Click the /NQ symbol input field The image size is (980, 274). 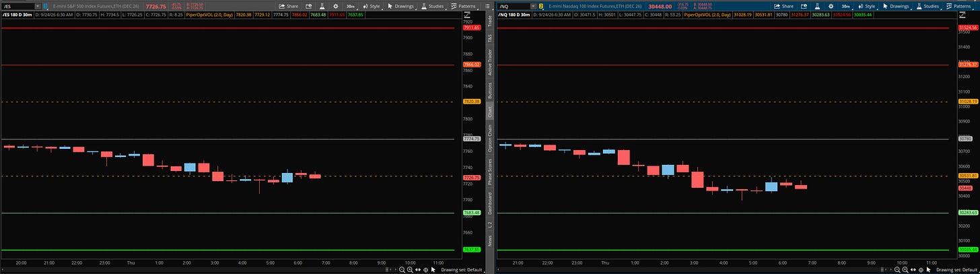[x=513, y=5]
